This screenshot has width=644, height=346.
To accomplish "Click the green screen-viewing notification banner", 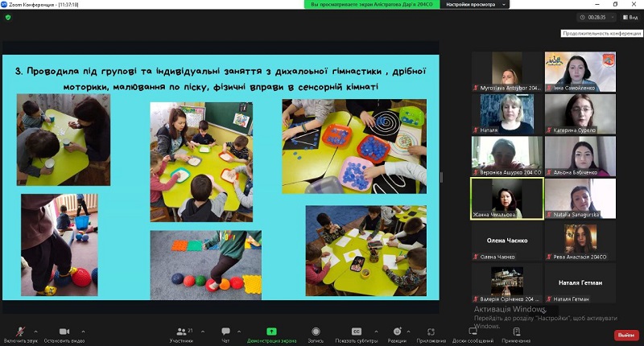I will tap(372, 5).
